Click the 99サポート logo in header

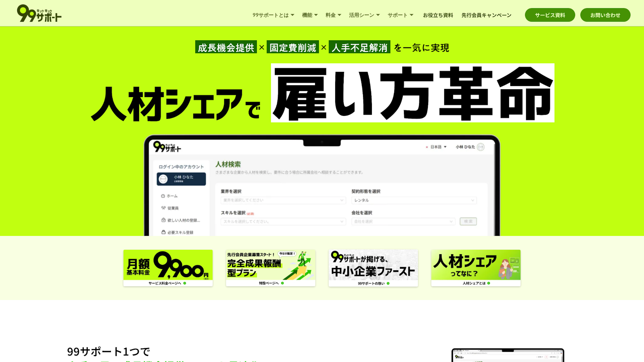[x=39, y=13]
